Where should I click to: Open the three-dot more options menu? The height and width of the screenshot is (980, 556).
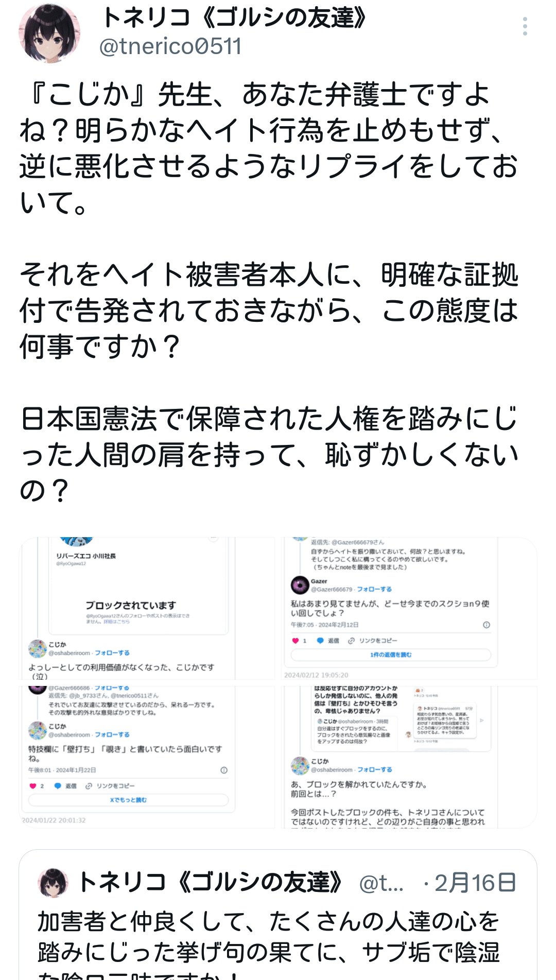coord(525,26)
